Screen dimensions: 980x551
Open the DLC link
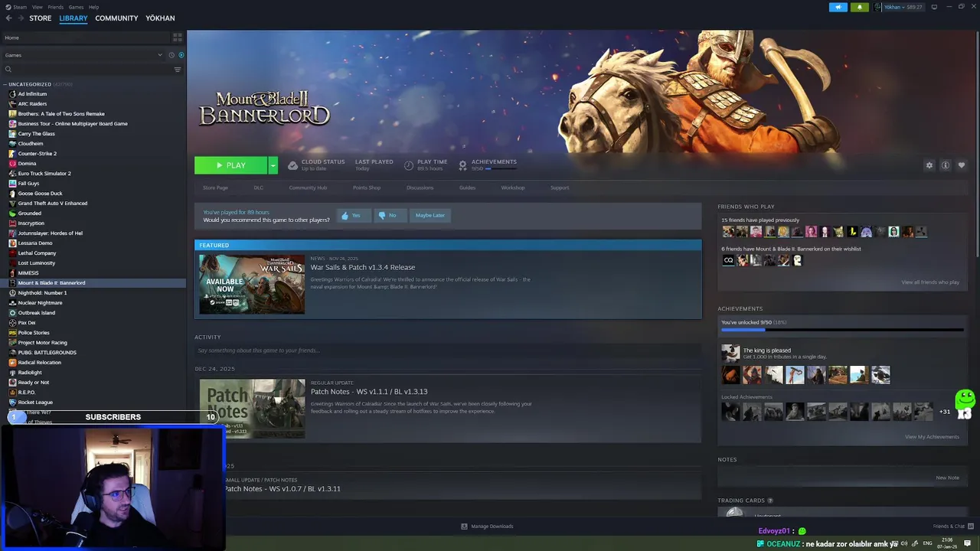point(258,187)
